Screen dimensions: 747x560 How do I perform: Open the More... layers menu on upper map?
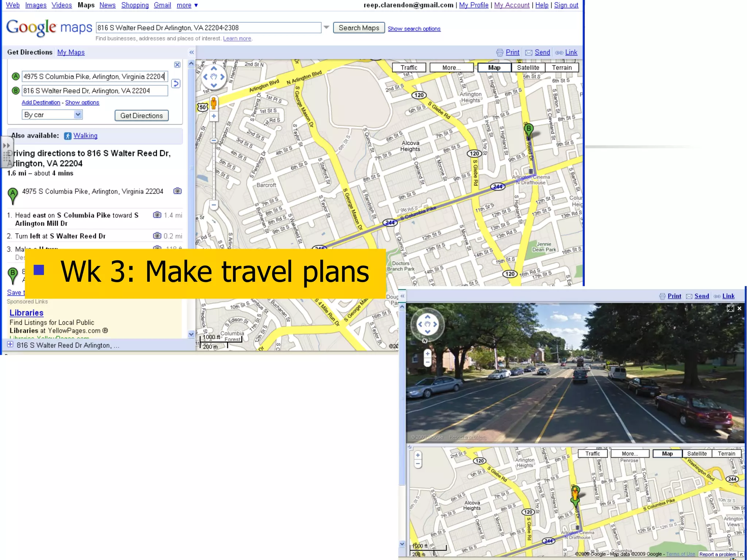(451, 67)
